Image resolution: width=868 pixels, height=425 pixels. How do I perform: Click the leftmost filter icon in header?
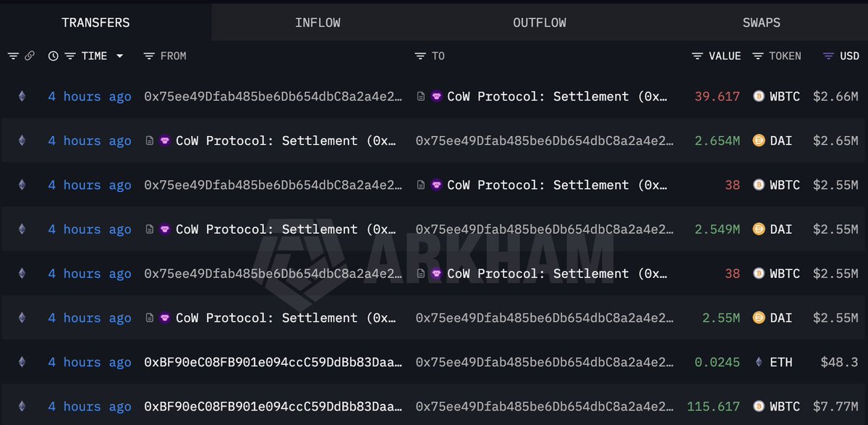pos(13,56)
